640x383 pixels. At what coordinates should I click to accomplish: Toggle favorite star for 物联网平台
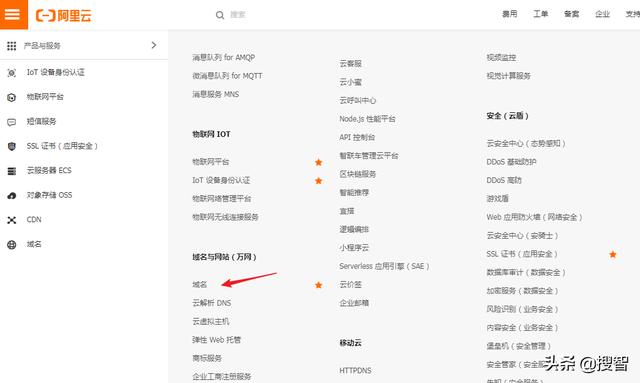(x=318, y=162)
